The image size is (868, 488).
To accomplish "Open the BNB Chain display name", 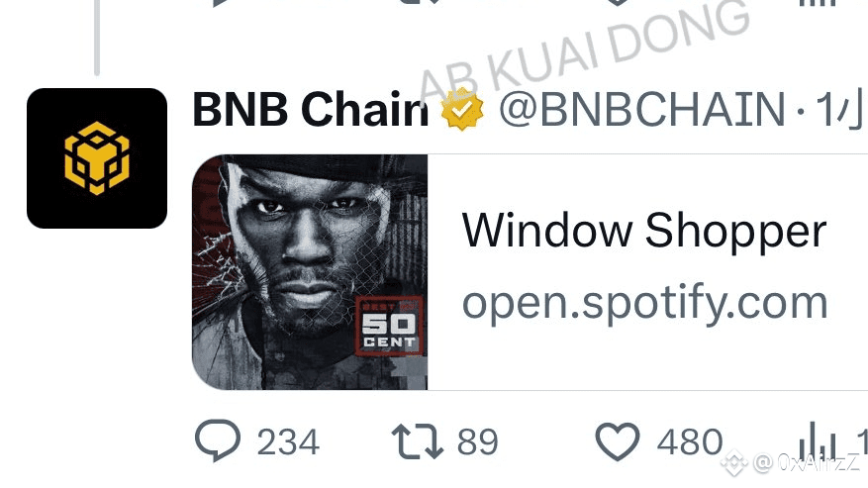I will click(311, 109).
